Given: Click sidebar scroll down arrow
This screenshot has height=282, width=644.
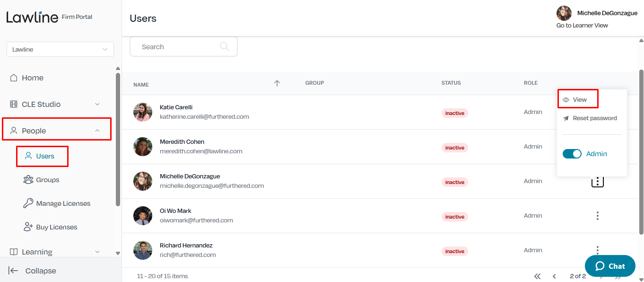Looking at the screenshot, I should click(118, 254).
